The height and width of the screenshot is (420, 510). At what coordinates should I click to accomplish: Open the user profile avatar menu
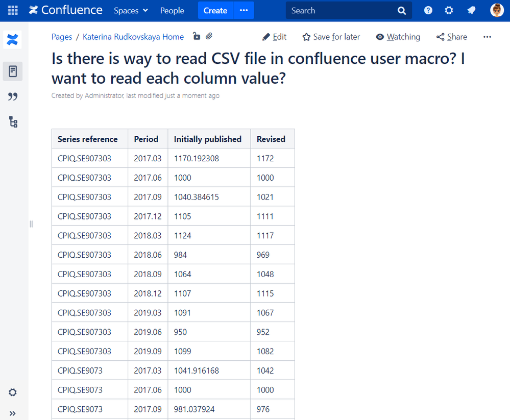(x=497, y=10)
